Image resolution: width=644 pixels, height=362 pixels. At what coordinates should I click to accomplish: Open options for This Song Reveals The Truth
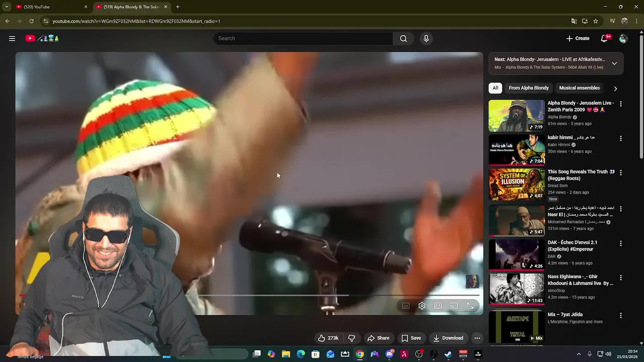(x=620, y=172)
